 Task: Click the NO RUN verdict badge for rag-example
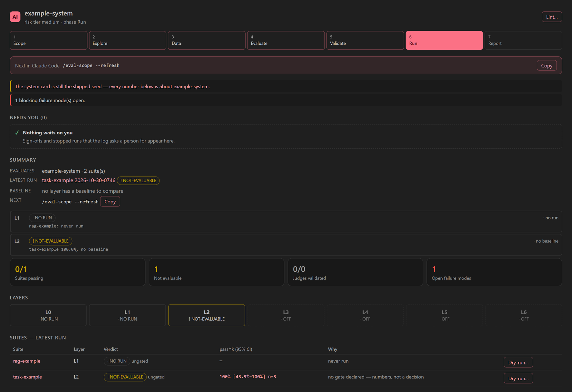117,361
